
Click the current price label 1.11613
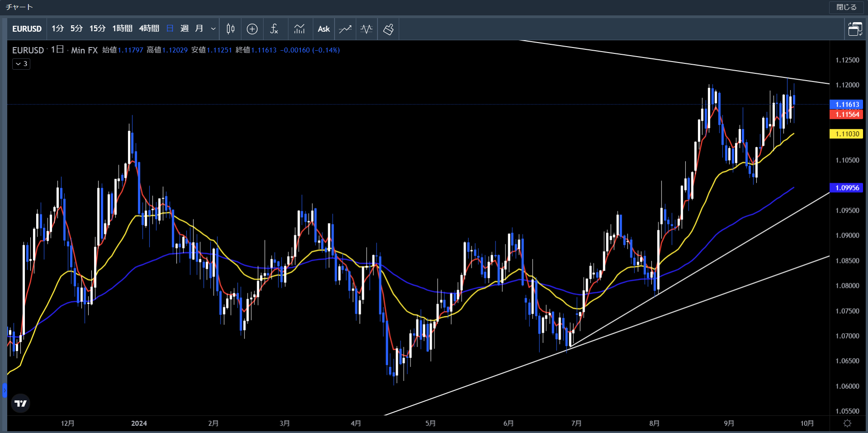coord(846,105)
